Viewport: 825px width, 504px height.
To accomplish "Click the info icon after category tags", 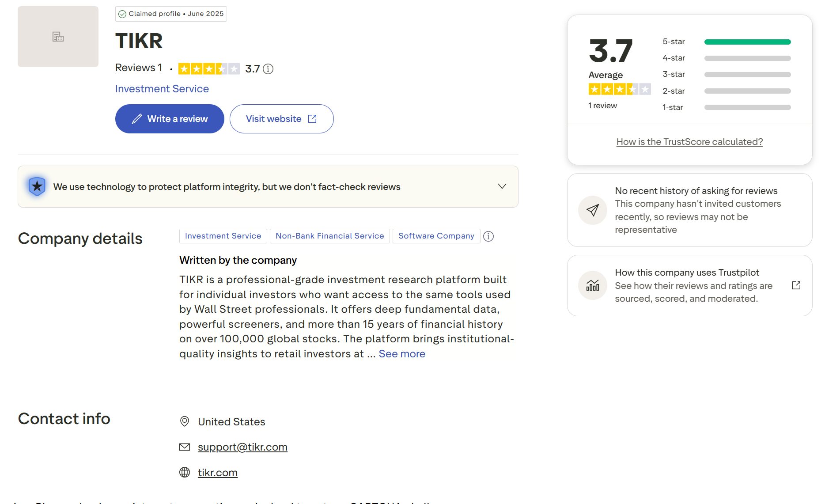I will 488,236.
